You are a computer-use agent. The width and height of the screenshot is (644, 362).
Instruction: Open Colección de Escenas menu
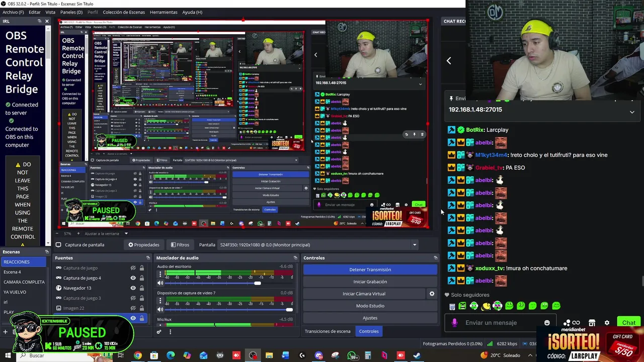(x=124, y=12)
